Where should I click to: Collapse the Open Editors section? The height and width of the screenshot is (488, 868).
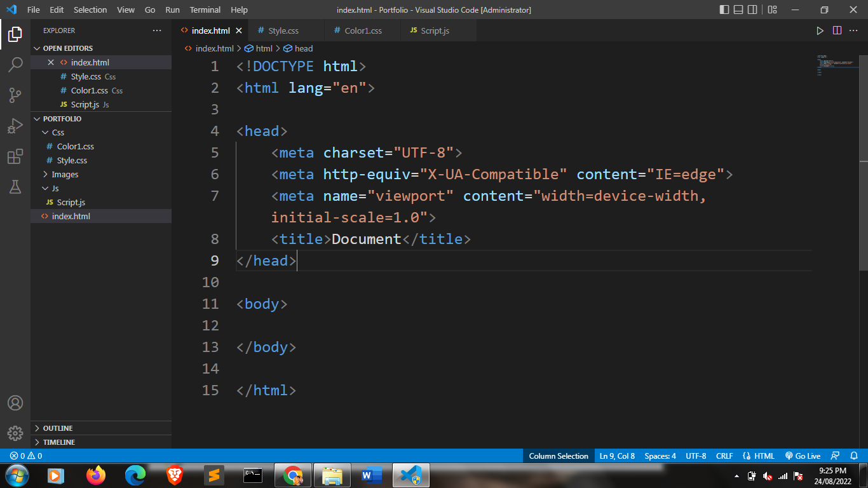point(101,48)
